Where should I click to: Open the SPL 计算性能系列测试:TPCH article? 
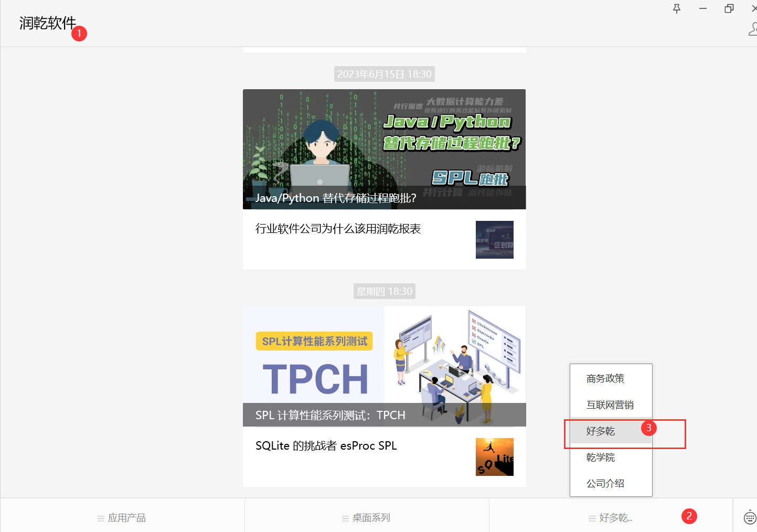385,366
